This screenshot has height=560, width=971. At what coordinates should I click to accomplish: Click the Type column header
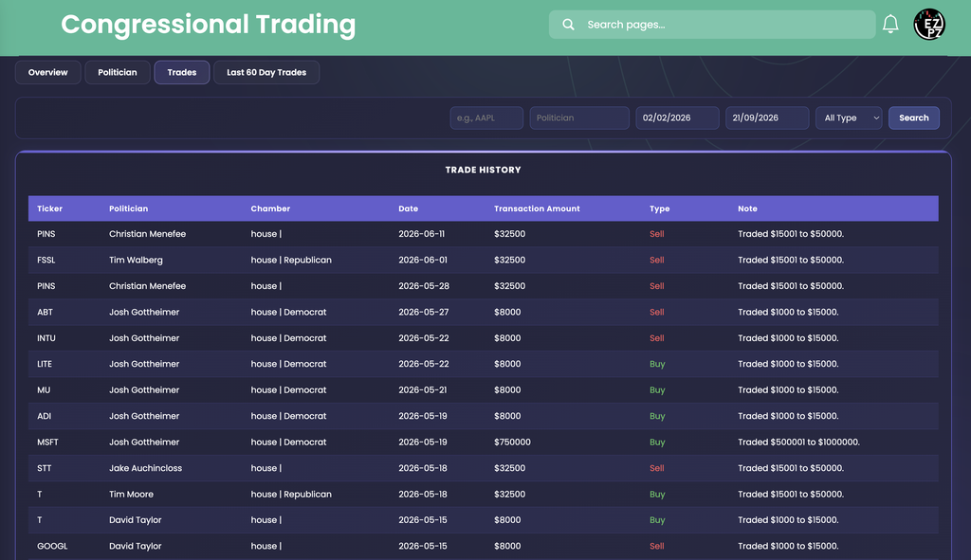tap(660, 208)
